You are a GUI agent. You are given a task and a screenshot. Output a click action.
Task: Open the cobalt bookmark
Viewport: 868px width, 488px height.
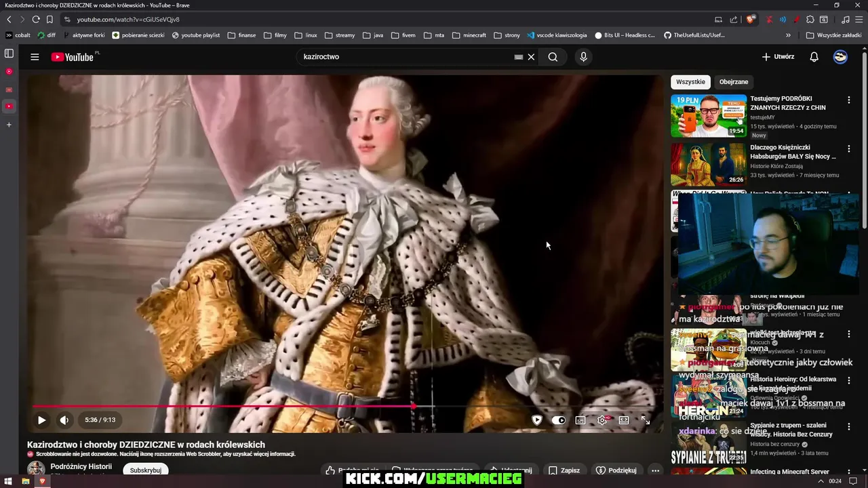point(18,35)
